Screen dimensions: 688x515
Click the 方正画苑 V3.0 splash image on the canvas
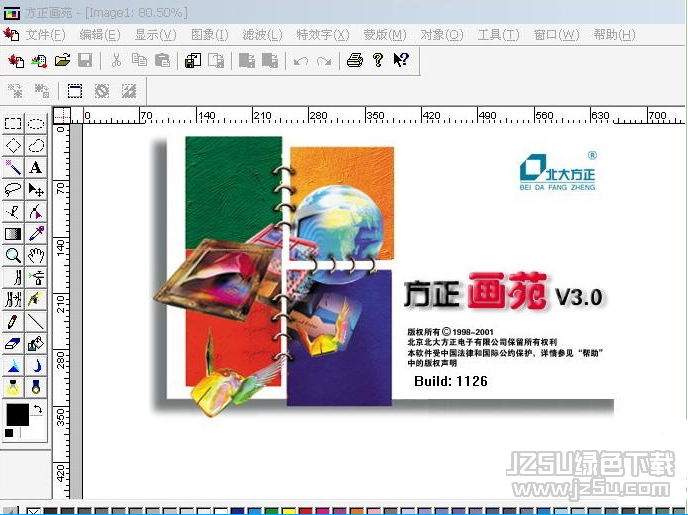click(x=382, y=275)
